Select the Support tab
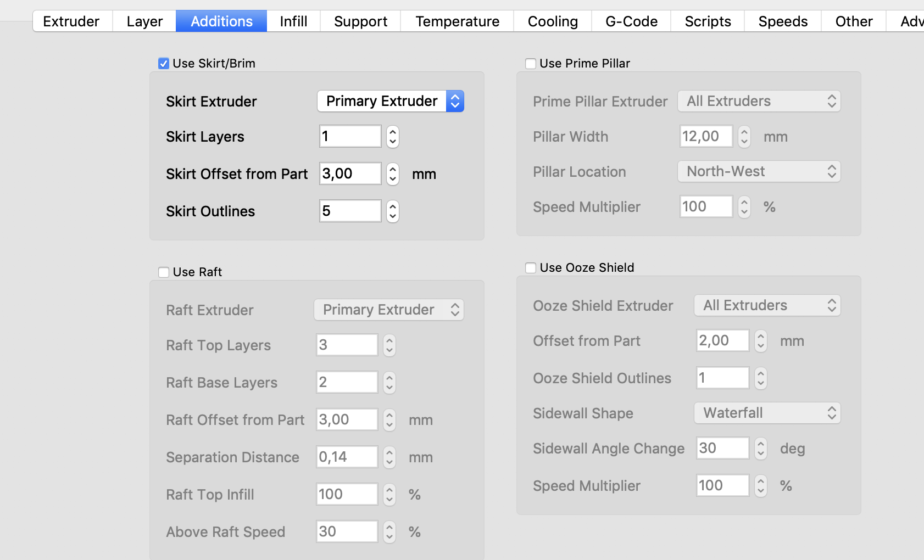The width and height of the screenshot is (924, 560). [360, 21]
